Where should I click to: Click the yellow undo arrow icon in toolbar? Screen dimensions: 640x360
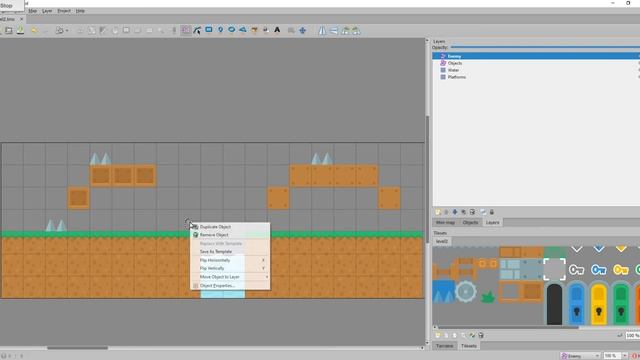point(34,30)
